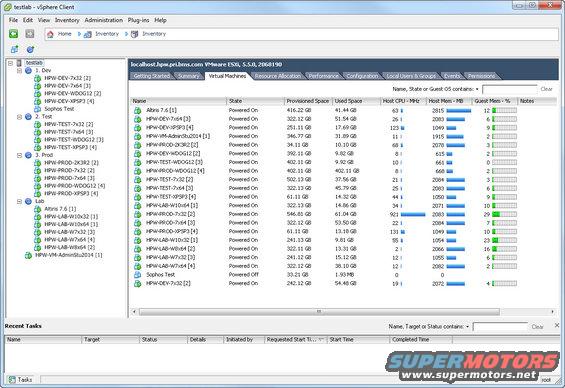
Task: Open the Help menu
Action: tap(160, 20)
